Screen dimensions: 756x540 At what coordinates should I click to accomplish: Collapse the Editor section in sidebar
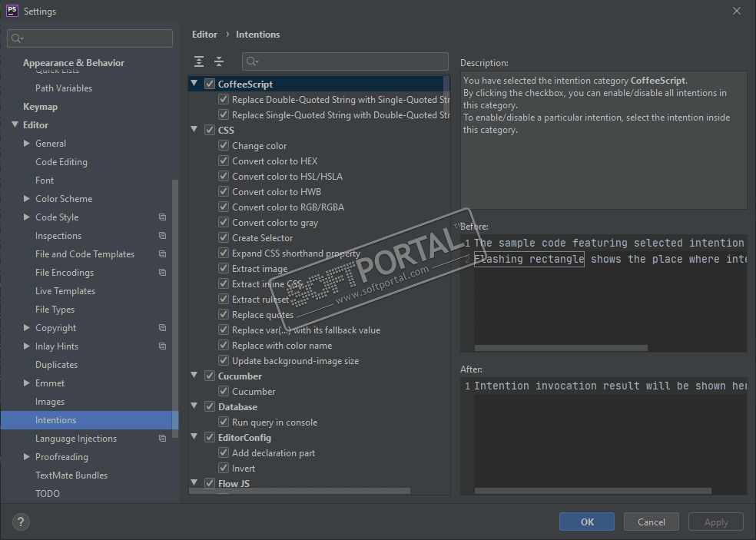coord(15,124)
